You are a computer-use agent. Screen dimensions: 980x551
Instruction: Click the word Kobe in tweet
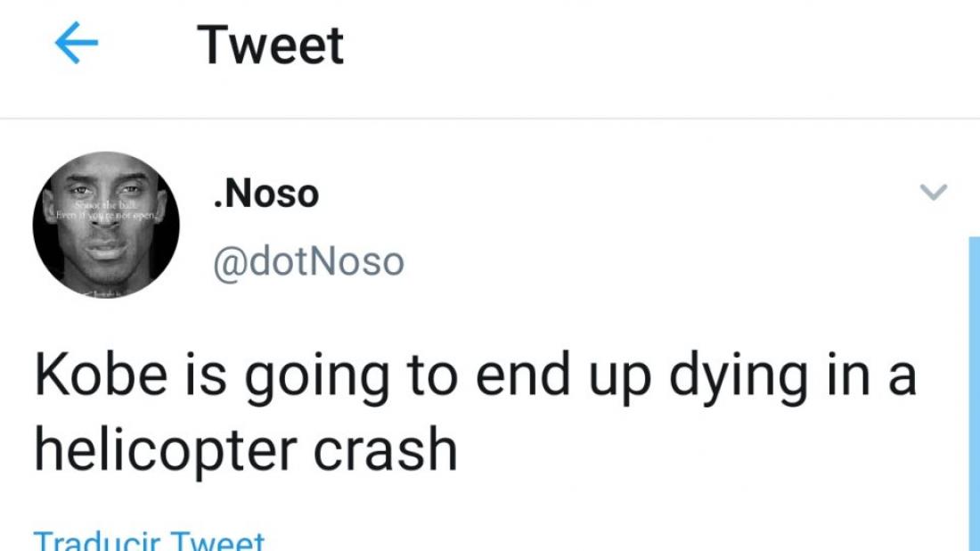(x=89, y=375)
